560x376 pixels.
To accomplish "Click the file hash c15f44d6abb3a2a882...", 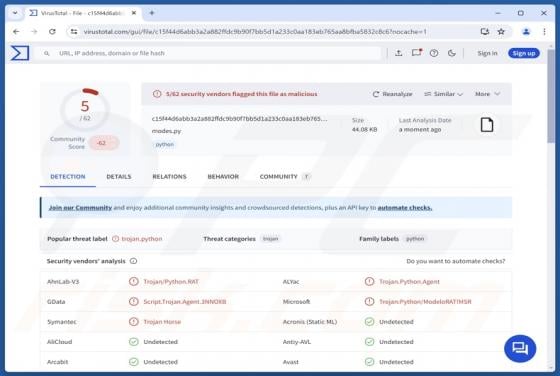I will coord(239,119).
